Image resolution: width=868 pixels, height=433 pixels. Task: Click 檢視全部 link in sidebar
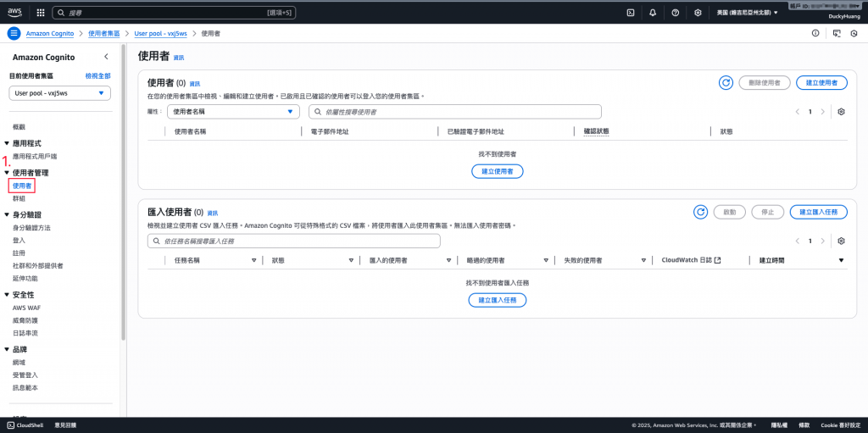(x=98, y=76)
